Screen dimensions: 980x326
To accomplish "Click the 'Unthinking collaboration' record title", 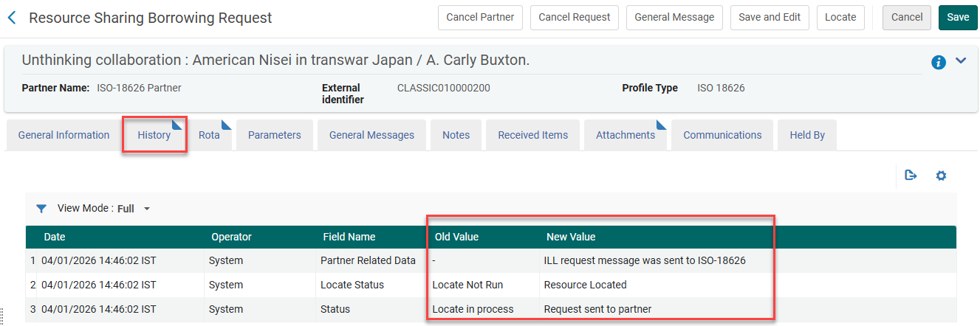I will click(275, 60).
